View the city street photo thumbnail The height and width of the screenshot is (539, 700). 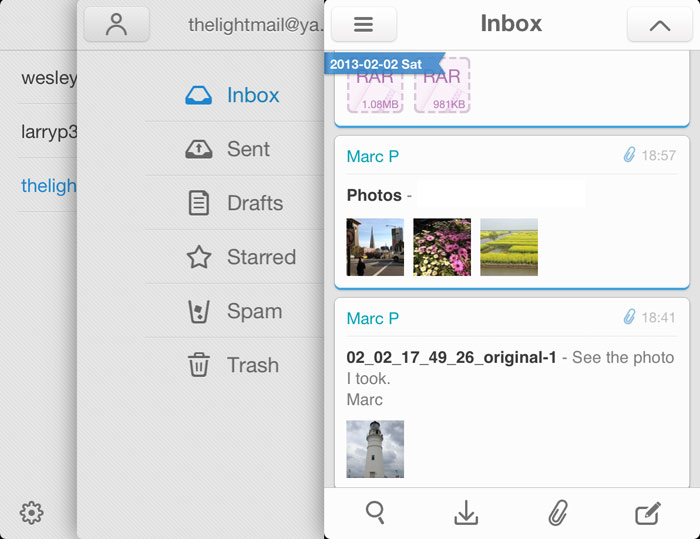pyautogui.click(x=375, y=247)
